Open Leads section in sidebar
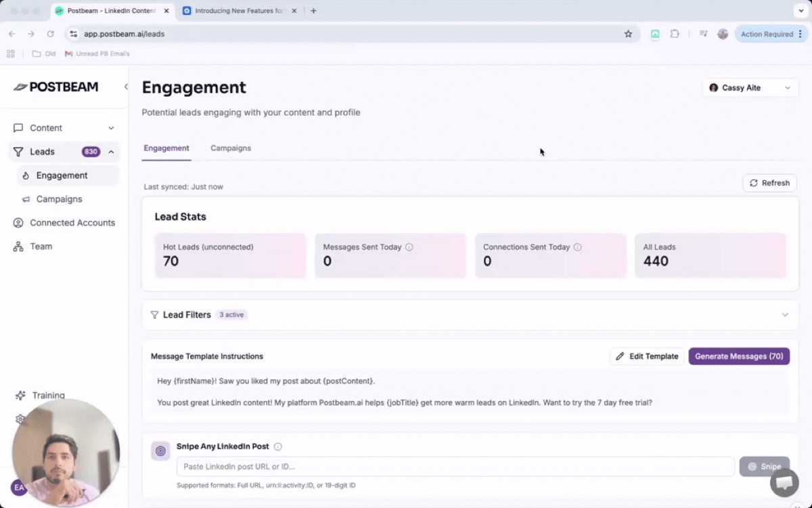812x508 pixels. [64, 152]
